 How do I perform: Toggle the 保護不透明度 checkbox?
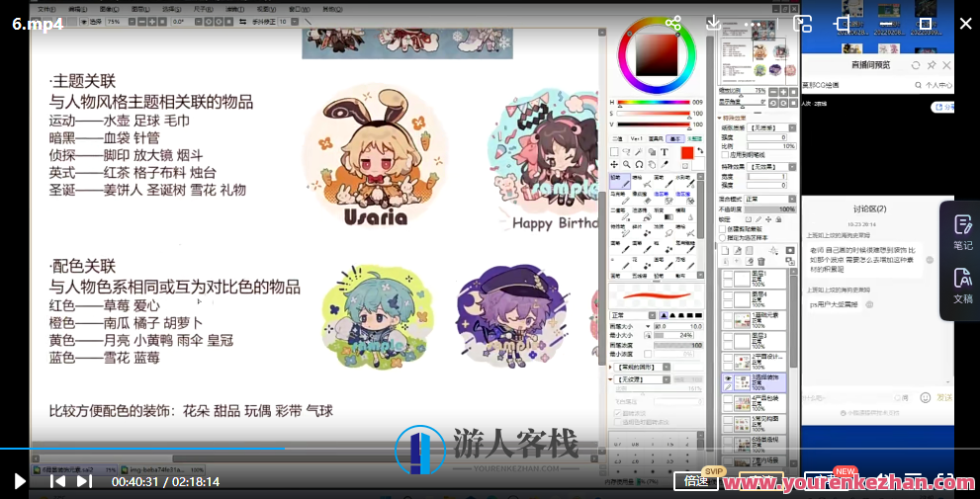(x=723, y=229)
